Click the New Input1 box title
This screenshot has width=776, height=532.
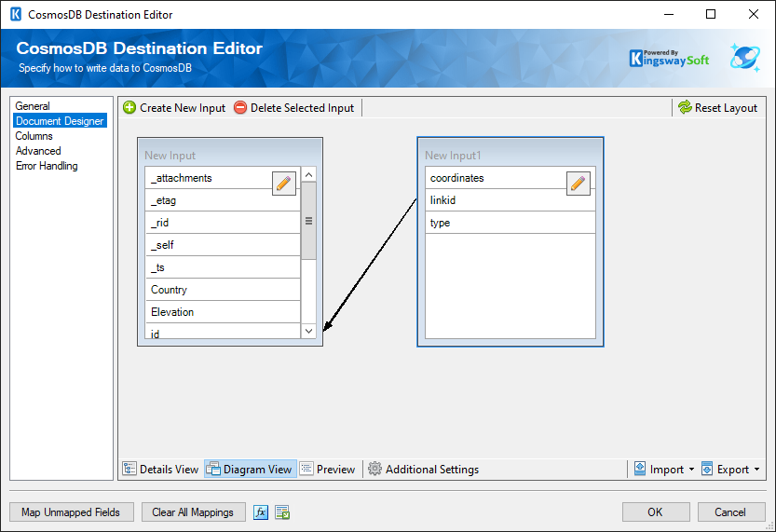coord(453,156)
